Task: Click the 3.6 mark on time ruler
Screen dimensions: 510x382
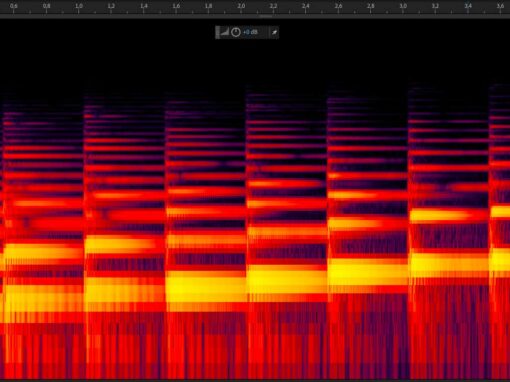Action: 500,6
